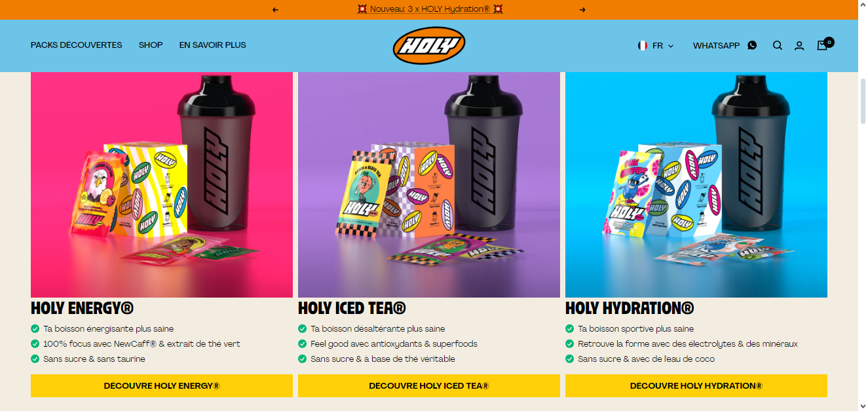This screenshot has width=868, height=411.
Task: Click DÉCOUVRE HOLY HYDRATION® button
Action: [x=696, y=385]
